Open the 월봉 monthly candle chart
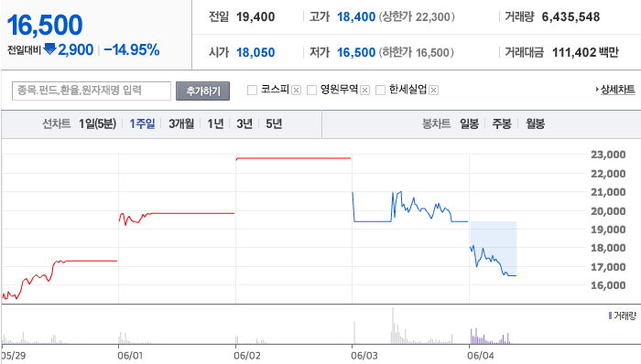 535,123
